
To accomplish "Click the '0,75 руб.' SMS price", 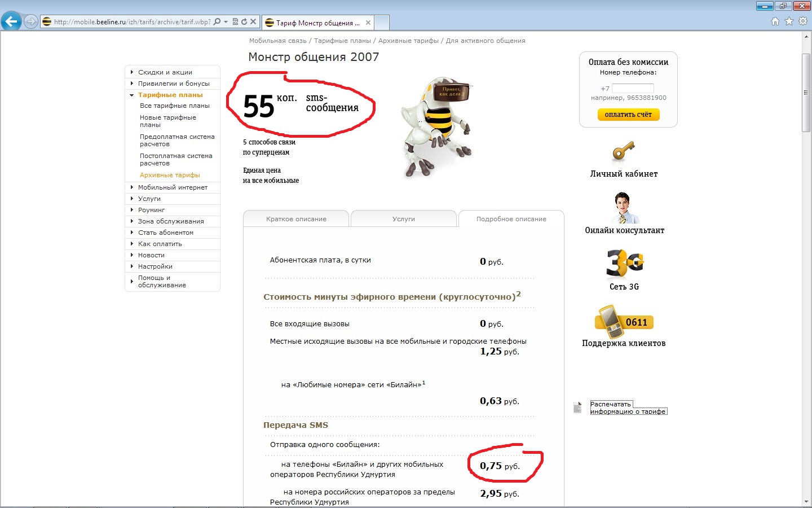I will click(x=500, y=466).
